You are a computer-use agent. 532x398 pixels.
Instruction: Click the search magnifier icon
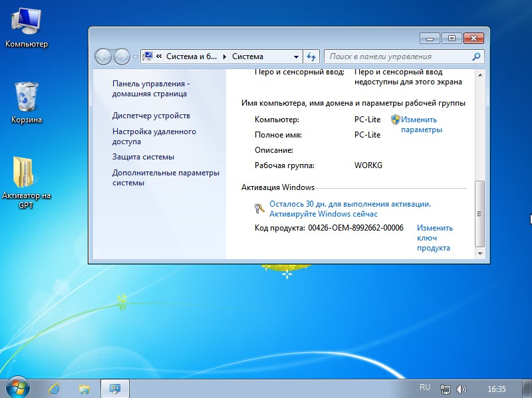click(476, 56)
